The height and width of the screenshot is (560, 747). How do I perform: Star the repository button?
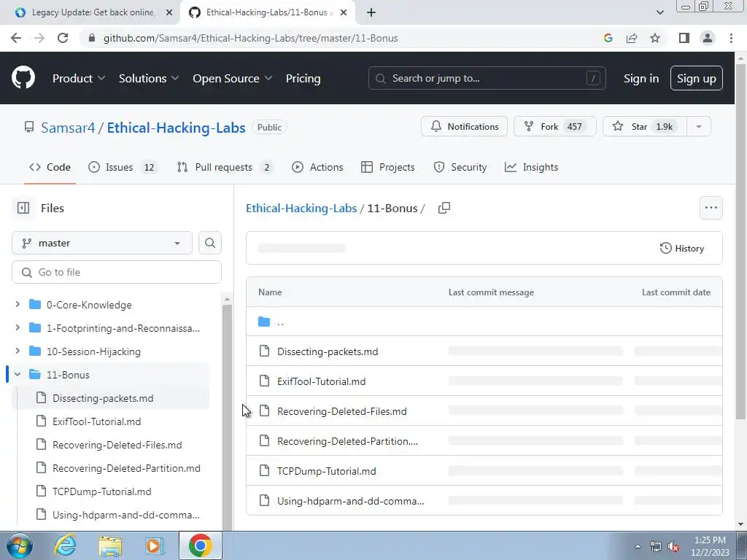click(645, 127)
